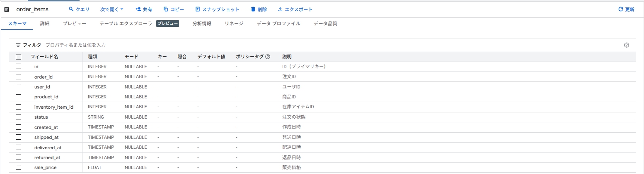Click the エクスポート export icon

point(280,9)
